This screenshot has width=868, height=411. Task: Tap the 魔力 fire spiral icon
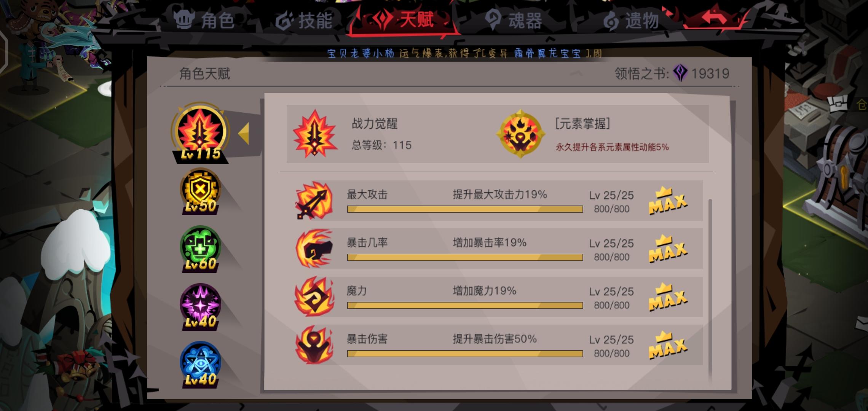[314, 296]
